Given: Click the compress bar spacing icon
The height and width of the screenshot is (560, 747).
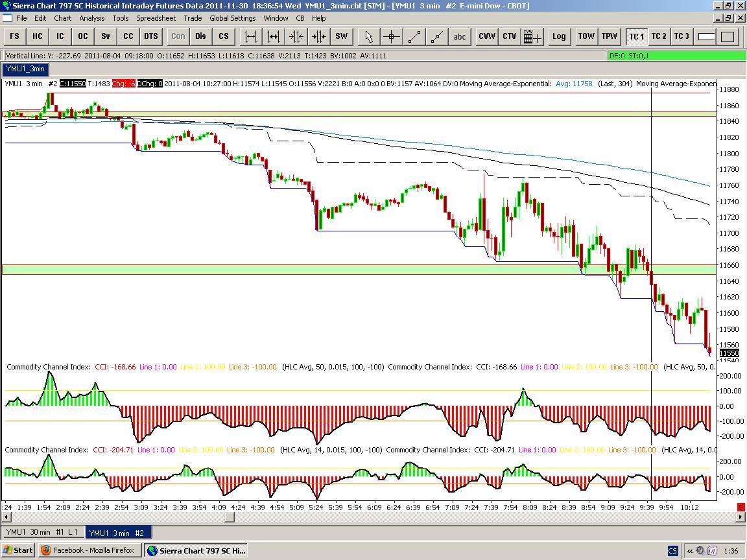Looking at the screenshot, I should (x=296, y=36).
